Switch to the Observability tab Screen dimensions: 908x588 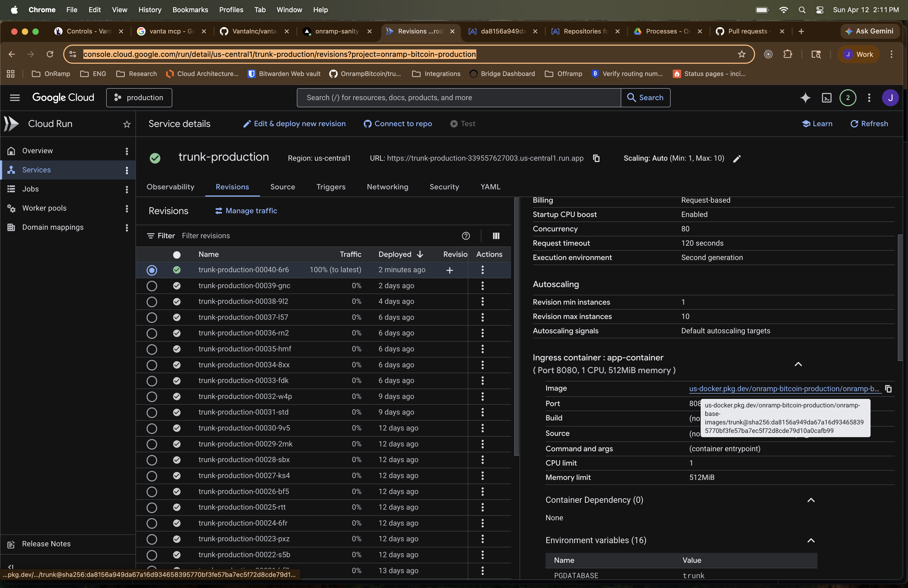170,187
